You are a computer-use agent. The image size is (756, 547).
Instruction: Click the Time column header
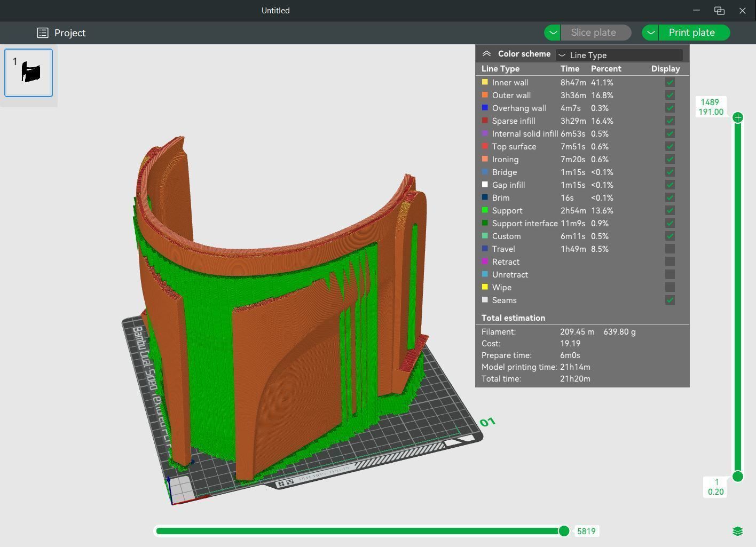[570, 69]
